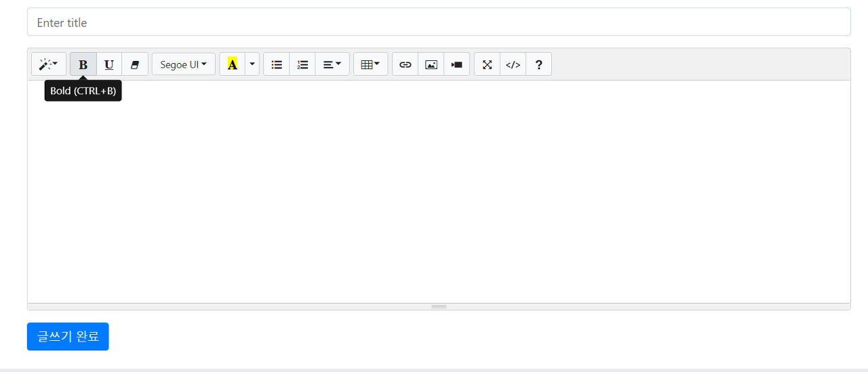The height and width of the screenshot is (372, 868).
Task: Click the insert Video icon
Action: [x=457, y=64]
